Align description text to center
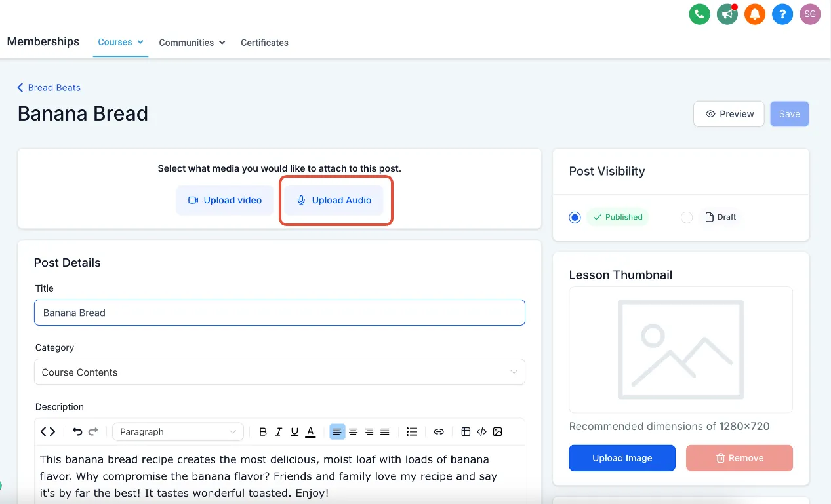 tap(353, 432)
